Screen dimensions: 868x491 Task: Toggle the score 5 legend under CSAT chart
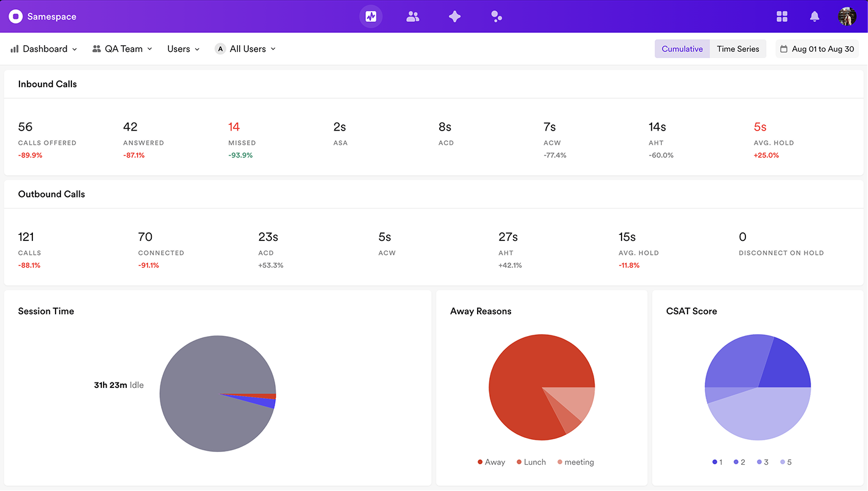click(x=785, y=462)
